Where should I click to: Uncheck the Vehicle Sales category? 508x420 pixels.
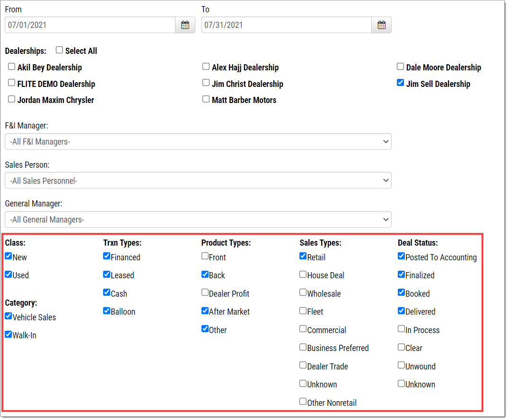coord(9,316)
